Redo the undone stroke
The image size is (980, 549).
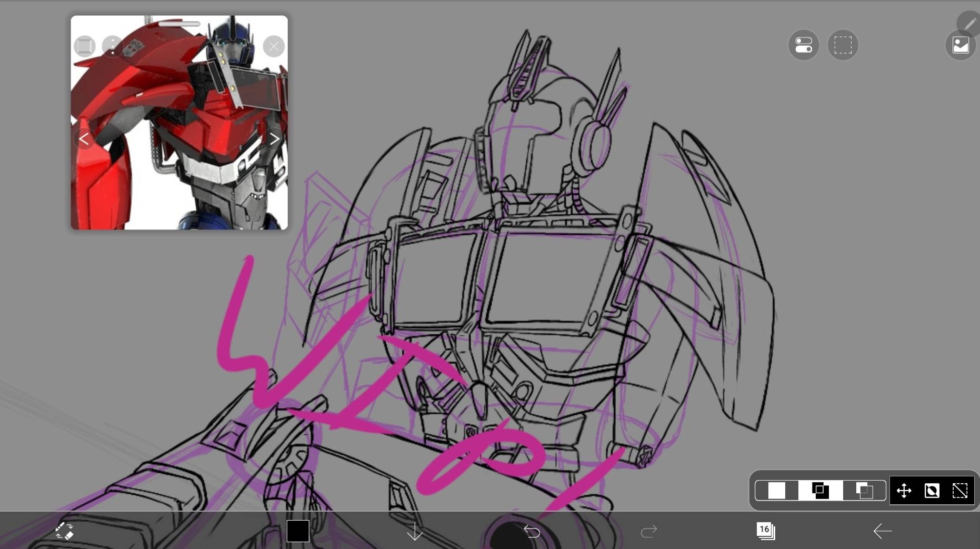tap(648, 531)
